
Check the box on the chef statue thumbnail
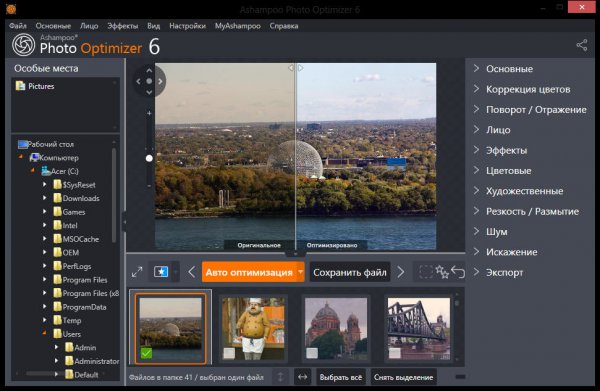click(229, 353)
